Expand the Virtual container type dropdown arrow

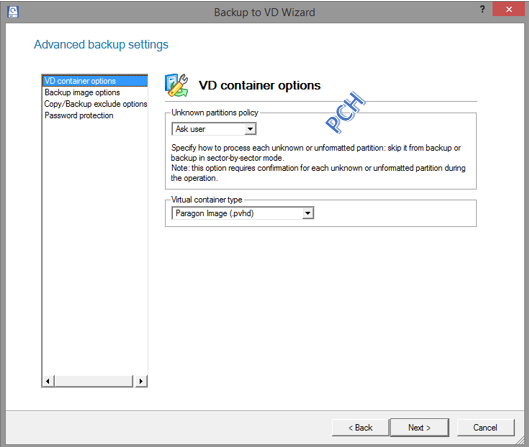[308, 213]
